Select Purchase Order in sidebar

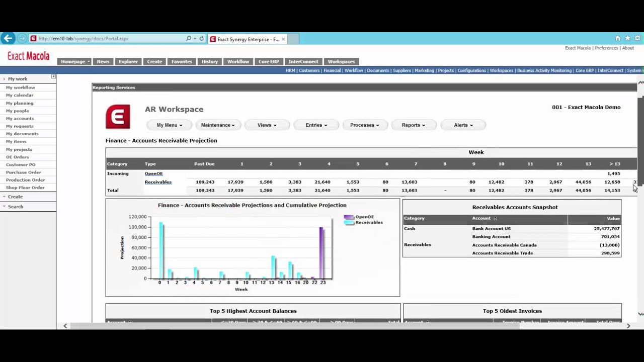[x=24, y=172]
